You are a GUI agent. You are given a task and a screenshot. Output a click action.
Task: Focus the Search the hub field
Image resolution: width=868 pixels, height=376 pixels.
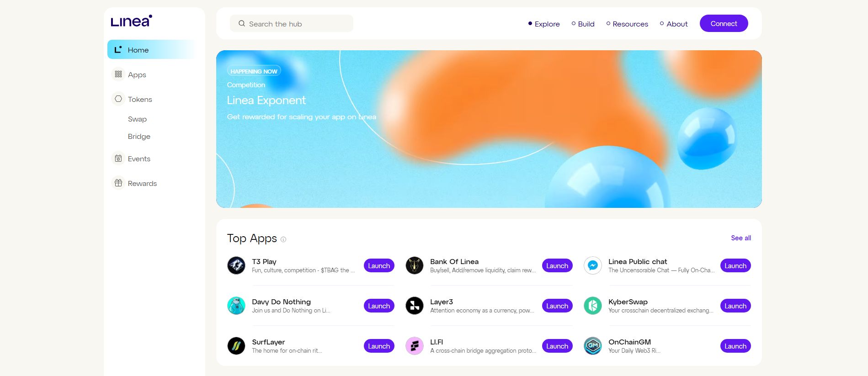tap(292, 23)
